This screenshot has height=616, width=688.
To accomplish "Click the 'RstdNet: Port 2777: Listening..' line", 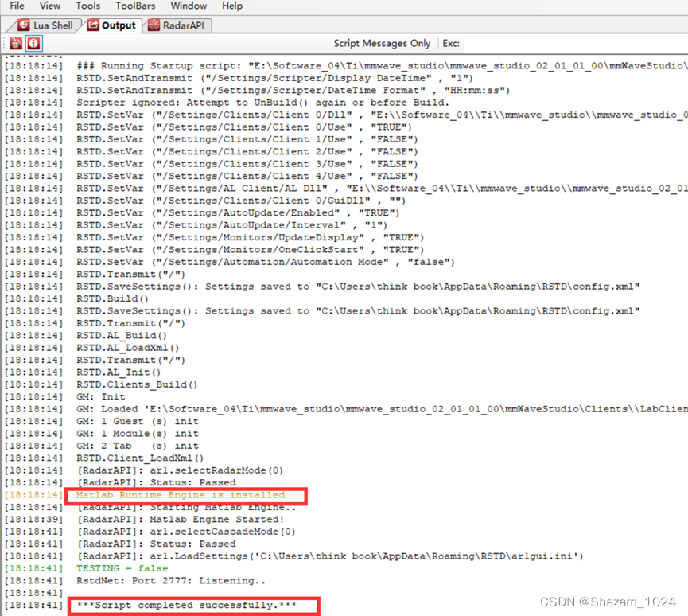I will [171, 581].
